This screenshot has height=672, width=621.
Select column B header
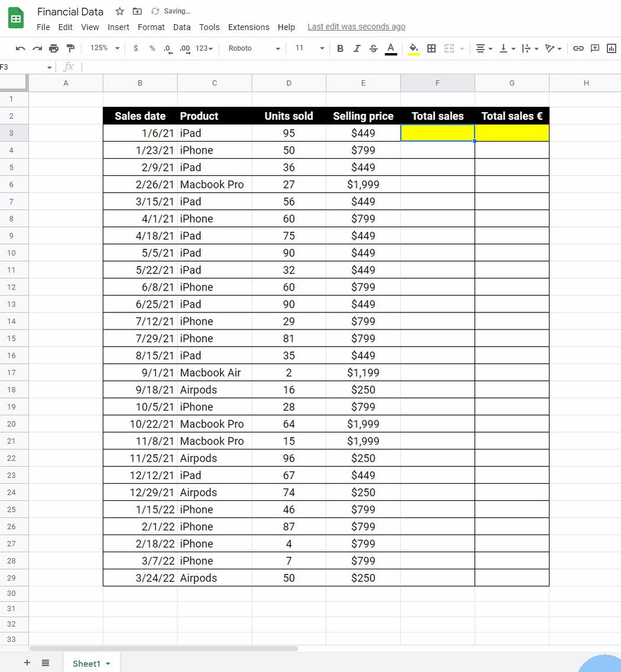pyautogui.click(x=140, y=83)
